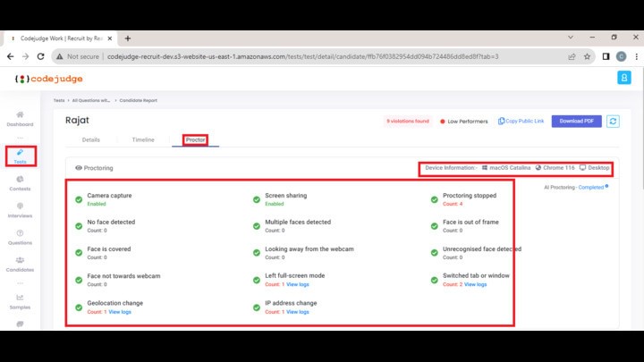Switch to the Timeline tab
This screenshot has width=644, height=362.
coord(143,140)
